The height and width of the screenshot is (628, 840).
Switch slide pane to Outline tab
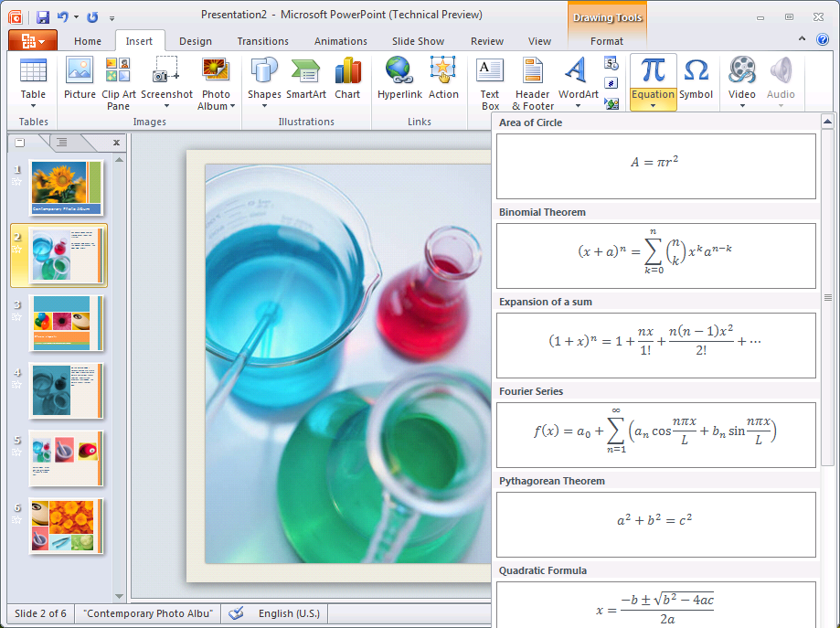(x=62, y=142)
